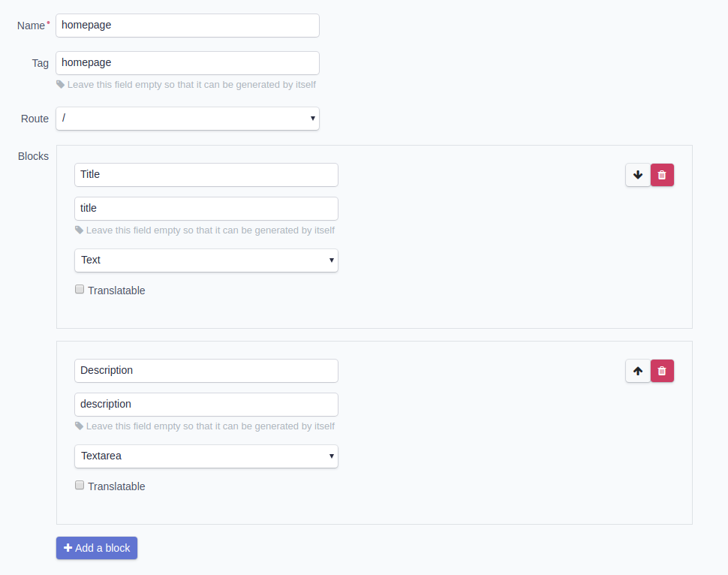Open the Text type dropdown
Screen dimensions: 728x575
click(x=206, y=260)
